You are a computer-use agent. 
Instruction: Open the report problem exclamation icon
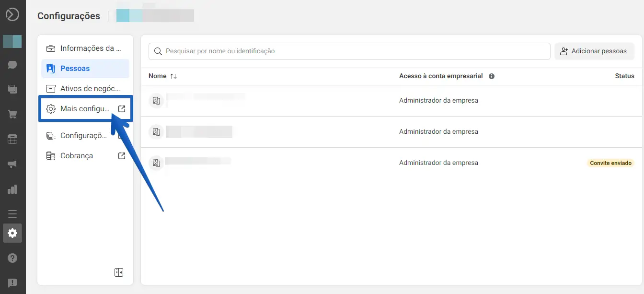coord(12,282)
